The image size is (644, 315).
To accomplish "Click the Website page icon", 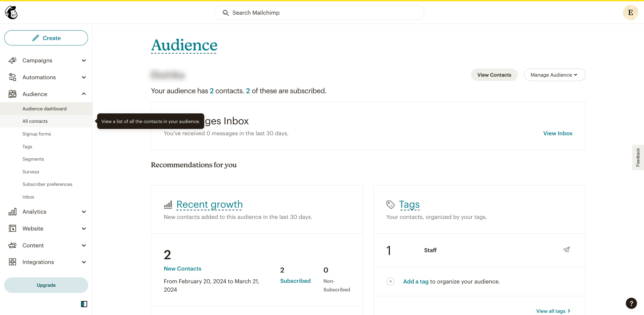I will (13, 229).
